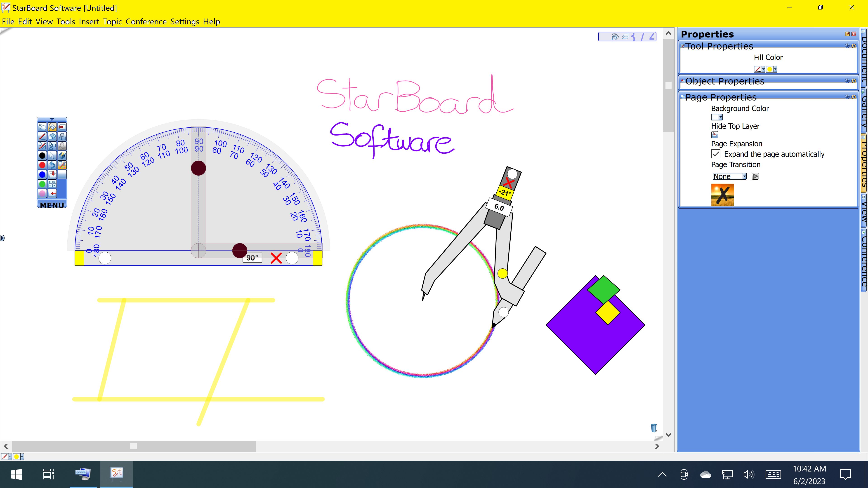This screenshot has width=868, height=488.
Task: Open the Edit menu
Action: pyautogui.click(x=25, y=21)
